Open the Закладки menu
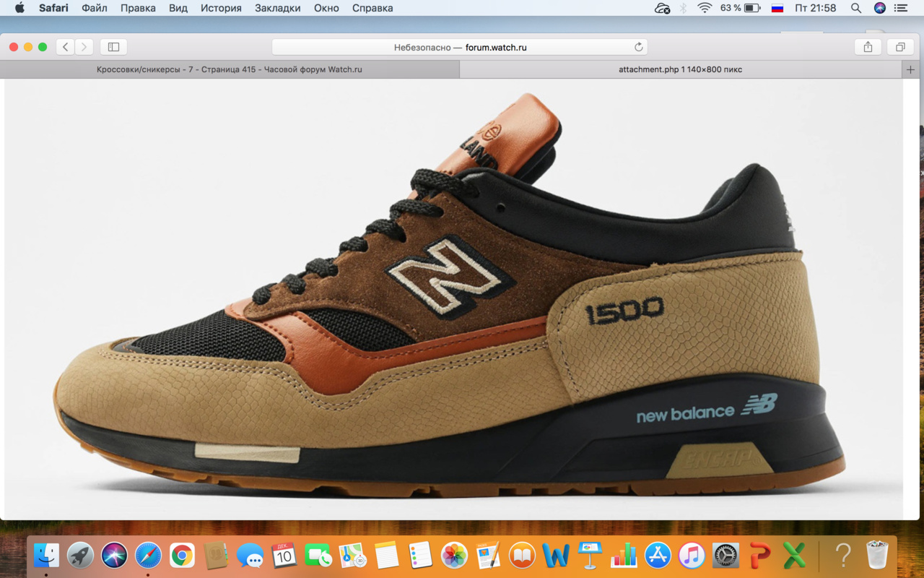 coord(278,8)
